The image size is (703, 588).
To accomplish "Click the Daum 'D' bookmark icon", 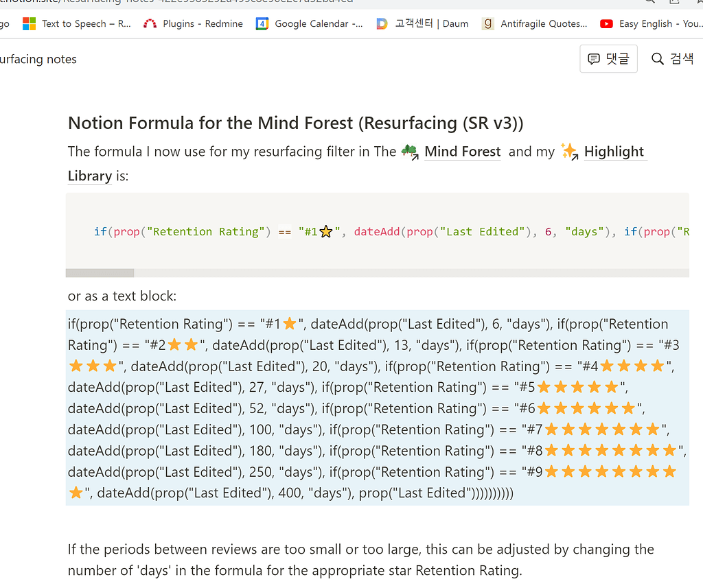I will click(382, 24).
